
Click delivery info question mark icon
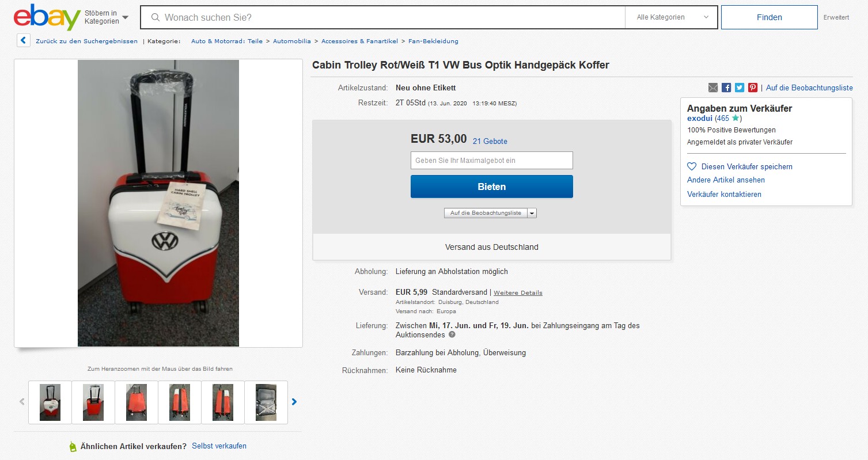pos(452,334)
